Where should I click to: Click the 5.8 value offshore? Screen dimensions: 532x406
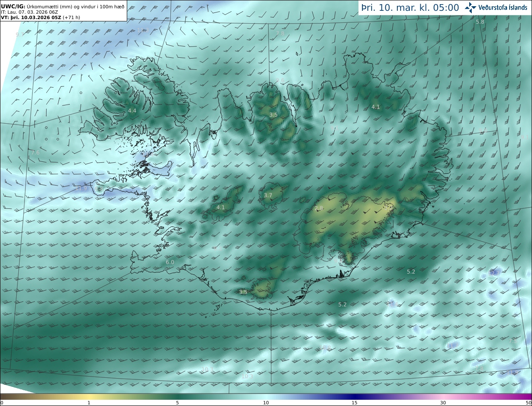tap(480, 22)
